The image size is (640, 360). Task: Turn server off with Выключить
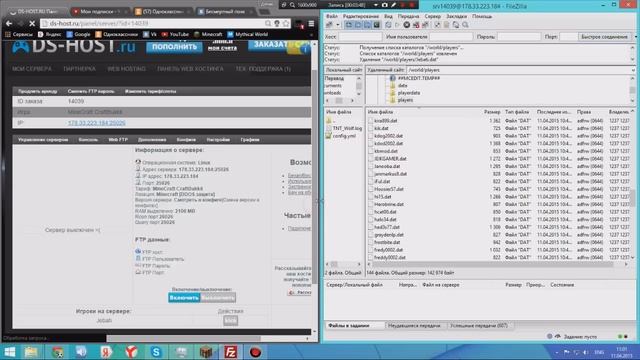218,298
